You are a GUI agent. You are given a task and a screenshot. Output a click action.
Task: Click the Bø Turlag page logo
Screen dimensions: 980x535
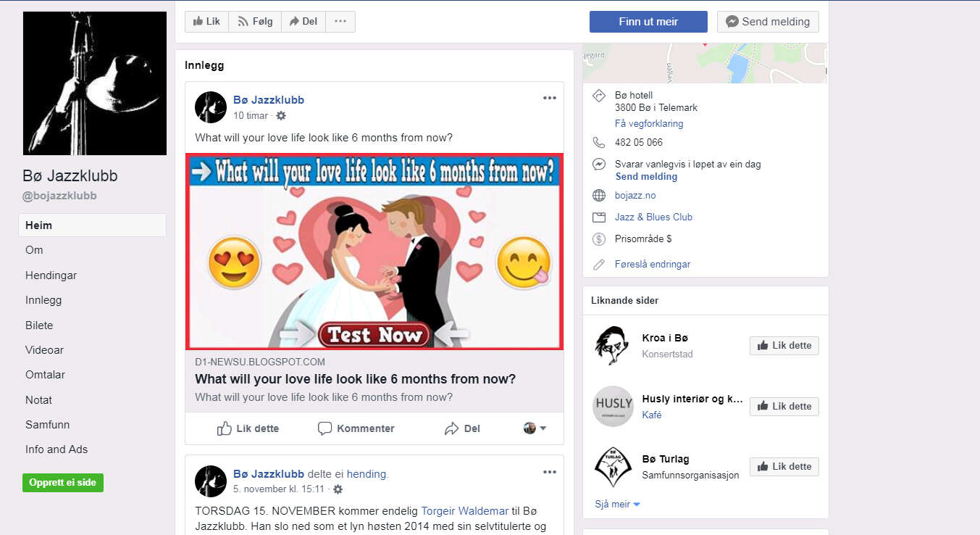point(612,467)
